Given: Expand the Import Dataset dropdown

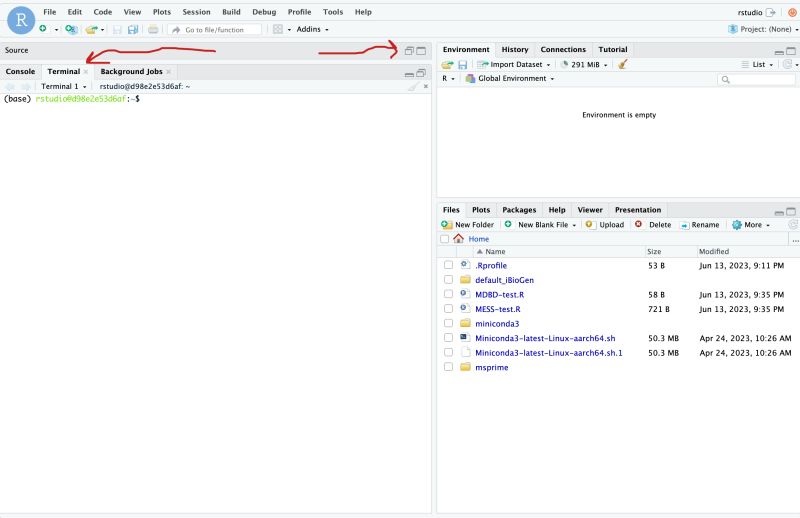Looking at the screenshot, I should pos(514,64).
